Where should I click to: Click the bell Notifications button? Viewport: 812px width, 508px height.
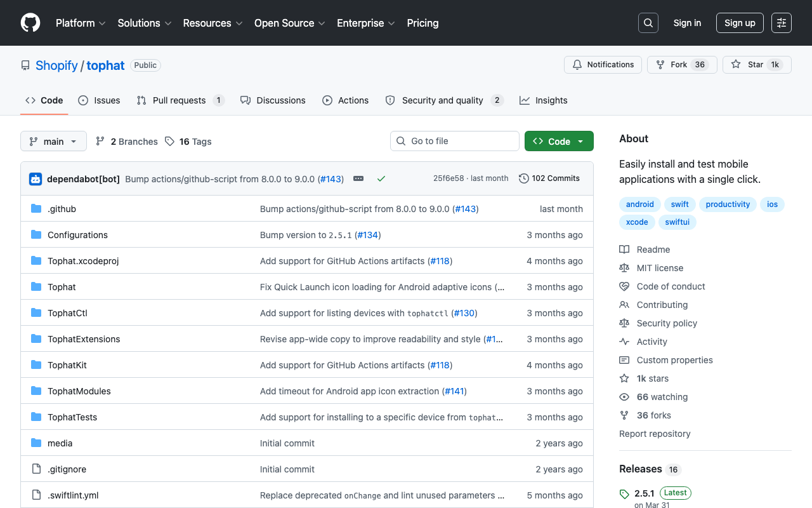pyautogui.click(x=603, y=65)
